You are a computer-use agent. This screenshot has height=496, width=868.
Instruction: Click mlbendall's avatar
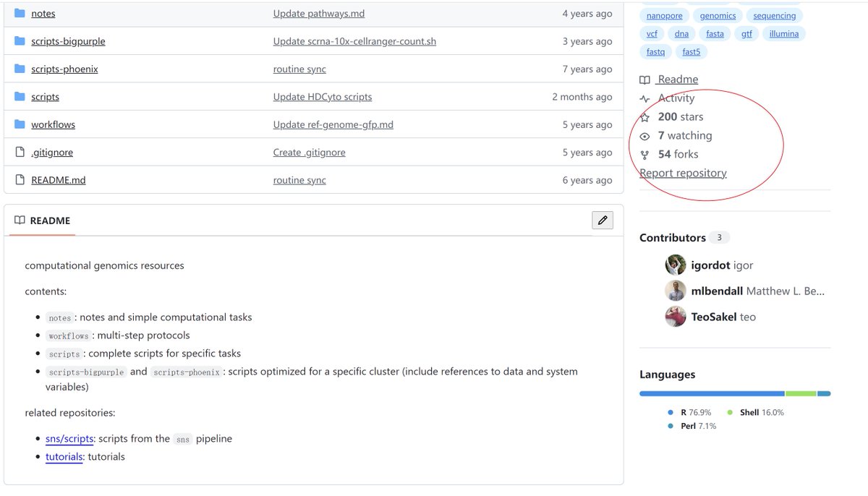676,291
